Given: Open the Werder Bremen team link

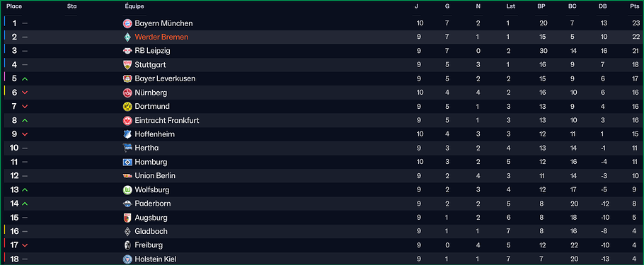Looking at the screenshot, I should [x=161, y=37].
